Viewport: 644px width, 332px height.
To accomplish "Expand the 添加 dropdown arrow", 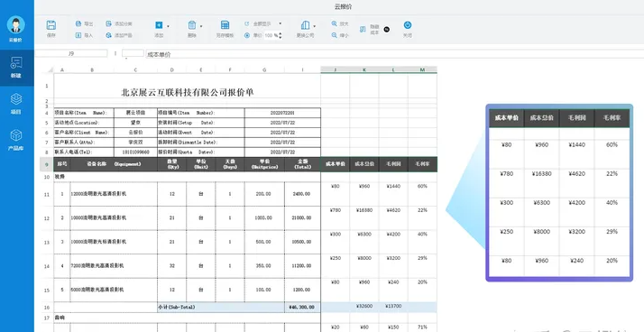I will (x=168, y=26).
